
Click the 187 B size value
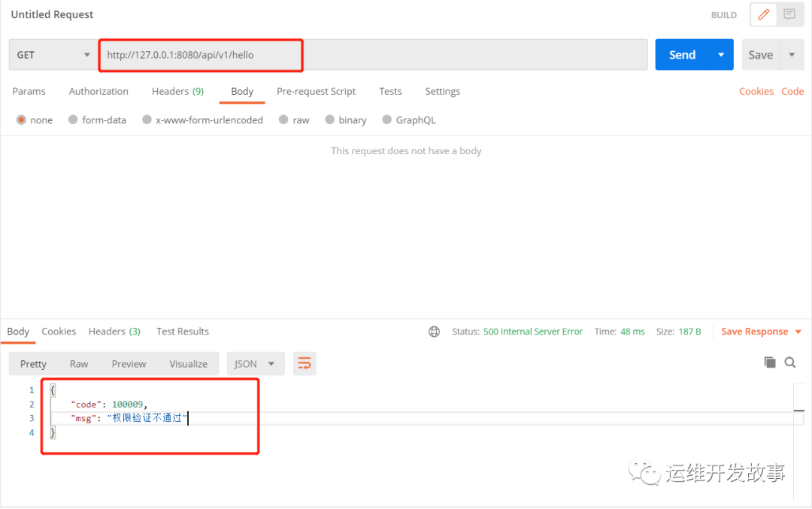point(689,332)
